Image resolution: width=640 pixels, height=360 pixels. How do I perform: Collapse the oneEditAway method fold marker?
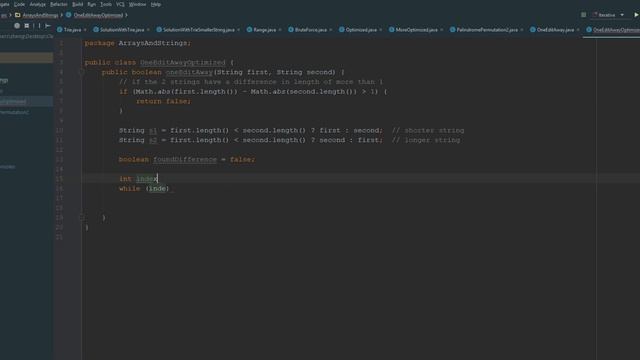82,72
